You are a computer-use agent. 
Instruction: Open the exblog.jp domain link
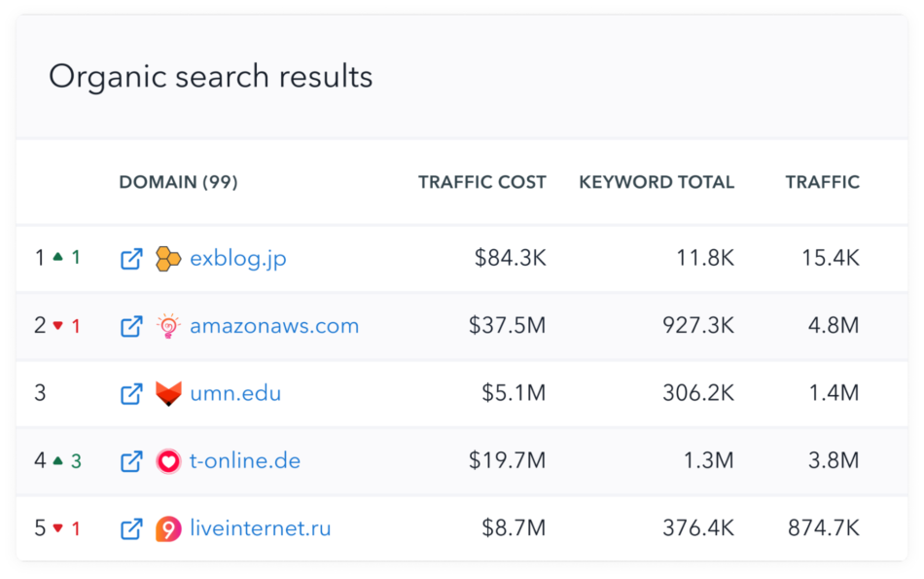[237, 259]
